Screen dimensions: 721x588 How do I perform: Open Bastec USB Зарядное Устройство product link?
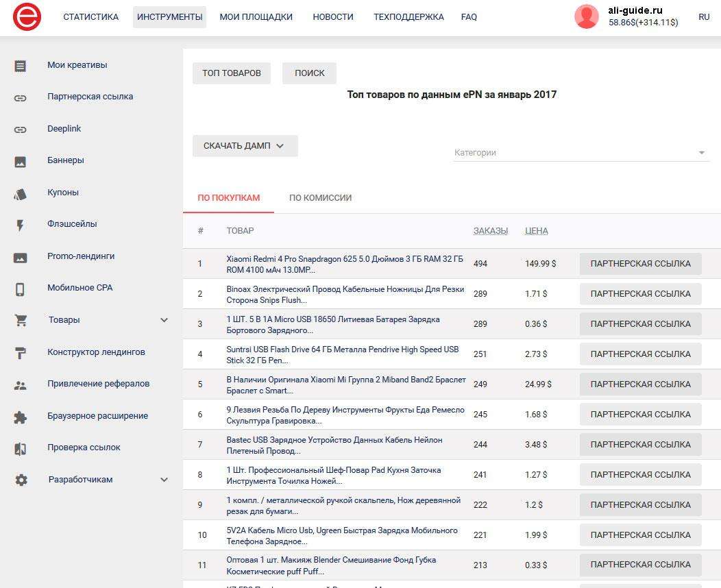coord(334,445)
